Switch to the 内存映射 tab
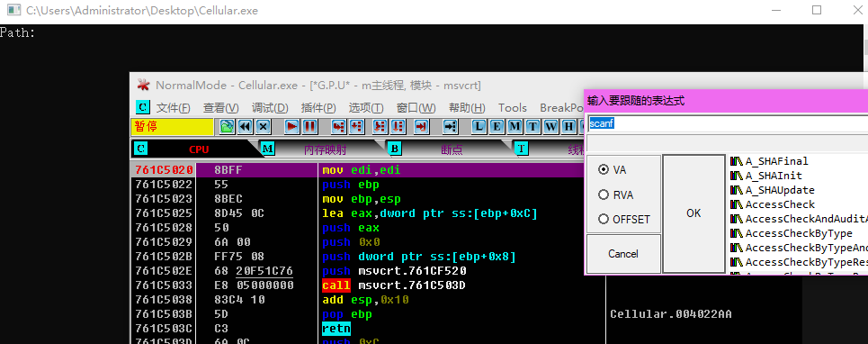This screenshot has height=344, width=868. click(326, 149)
